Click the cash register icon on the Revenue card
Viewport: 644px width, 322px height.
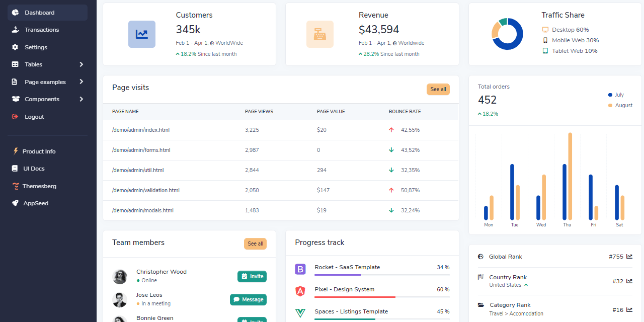(x=320, y=34)
